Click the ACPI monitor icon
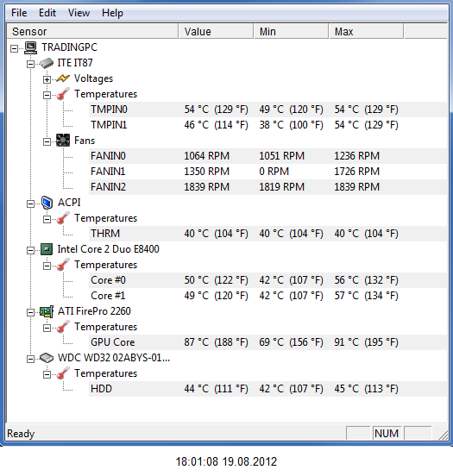The image size is (453, 476). point(47,203)
